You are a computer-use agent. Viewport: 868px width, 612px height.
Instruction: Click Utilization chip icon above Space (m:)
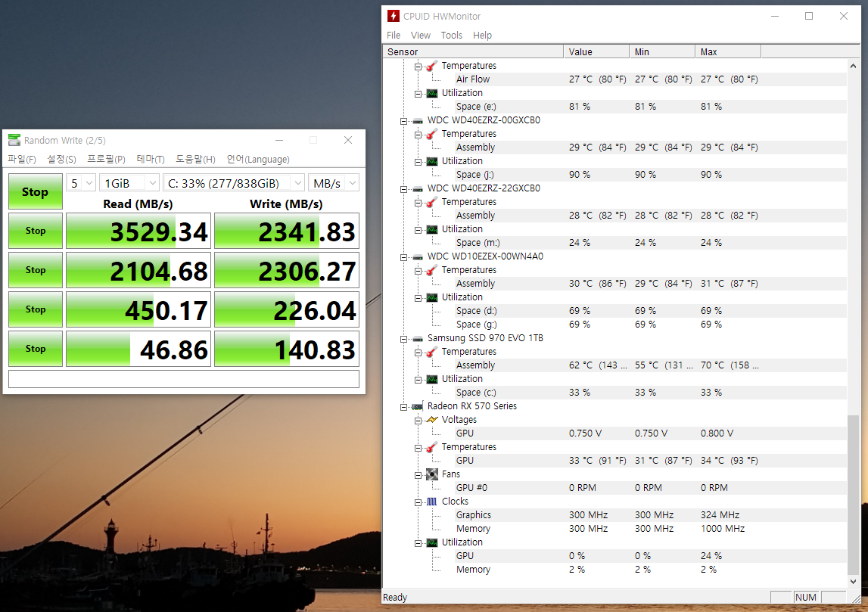tap(432, 230)
